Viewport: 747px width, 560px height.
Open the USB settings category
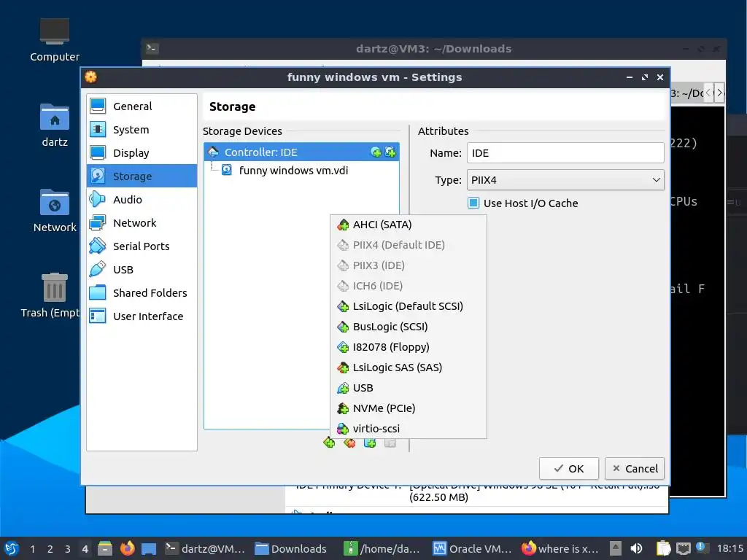(x=142, y=270)
